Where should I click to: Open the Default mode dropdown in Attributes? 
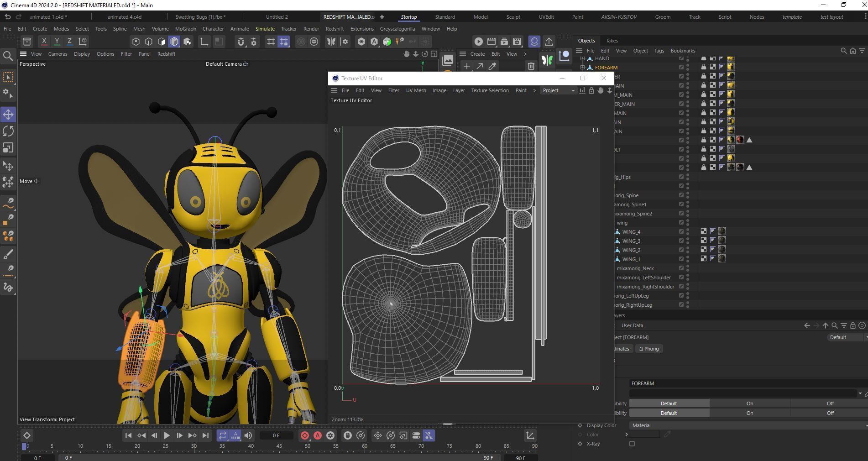point(847,337)
